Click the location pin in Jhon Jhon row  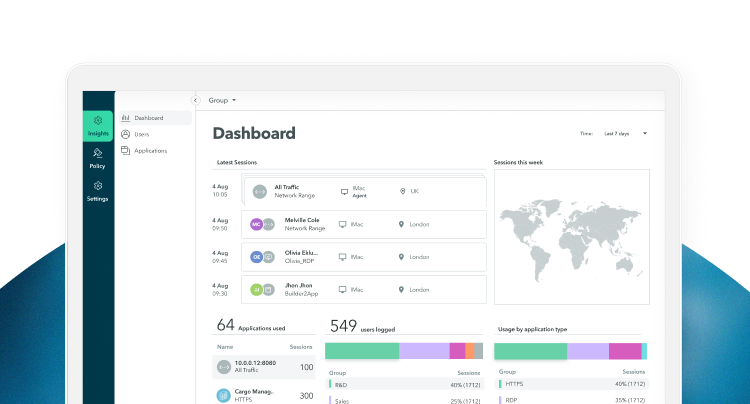(x=401, y=290)
